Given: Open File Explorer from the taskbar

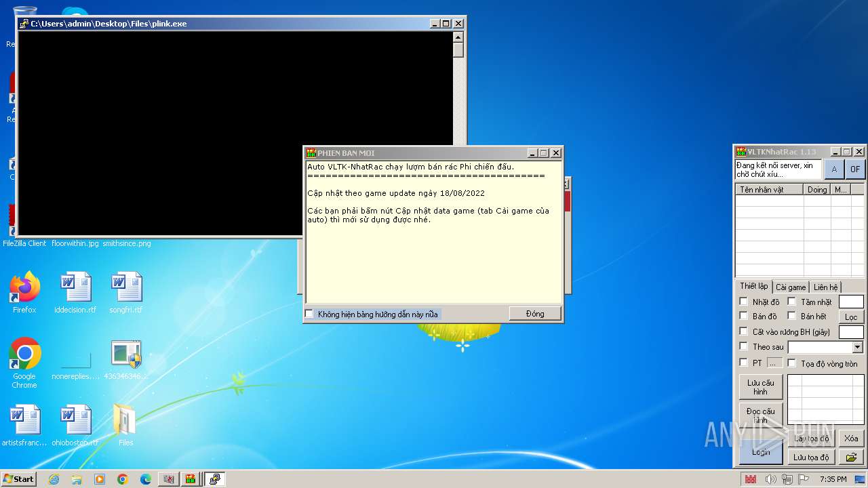Looking at the screenshot, I should 77,479.
